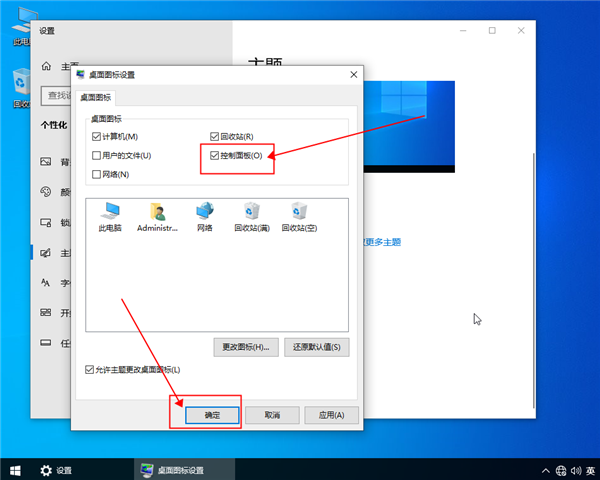Enable the 用户的文件(U) checkbox

[96, 155]
